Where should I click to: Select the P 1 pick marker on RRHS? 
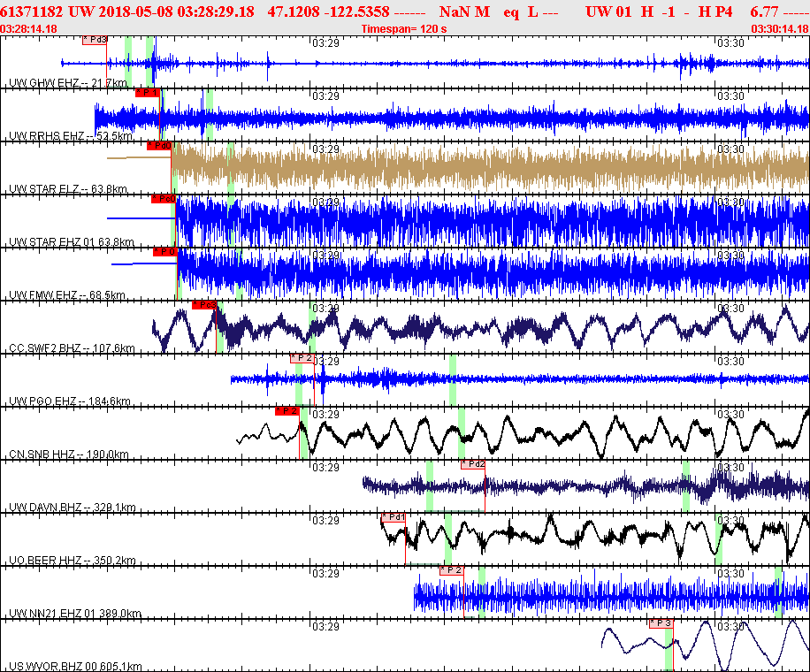point(147,93)
